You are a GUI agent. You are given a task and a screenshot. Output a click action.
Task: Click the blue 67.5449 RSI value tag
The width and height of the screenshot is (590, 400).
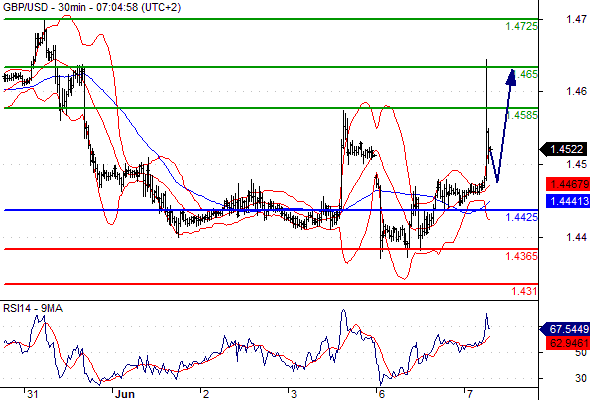[564, 329]
